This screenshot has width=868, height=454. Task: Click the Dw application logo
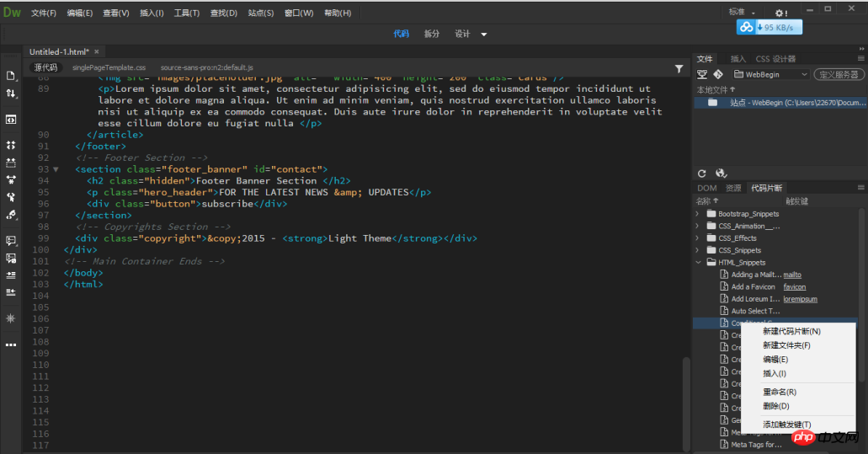click(12, 12)
